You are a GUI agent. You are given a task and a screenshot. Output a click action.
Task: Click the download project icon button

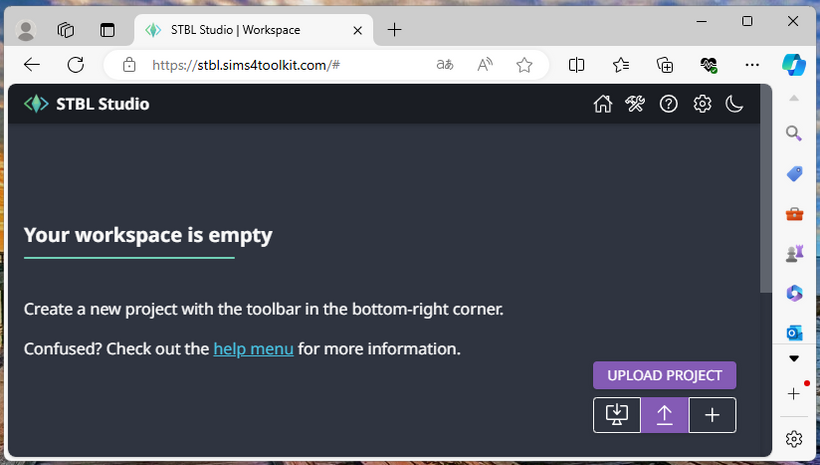617,415
